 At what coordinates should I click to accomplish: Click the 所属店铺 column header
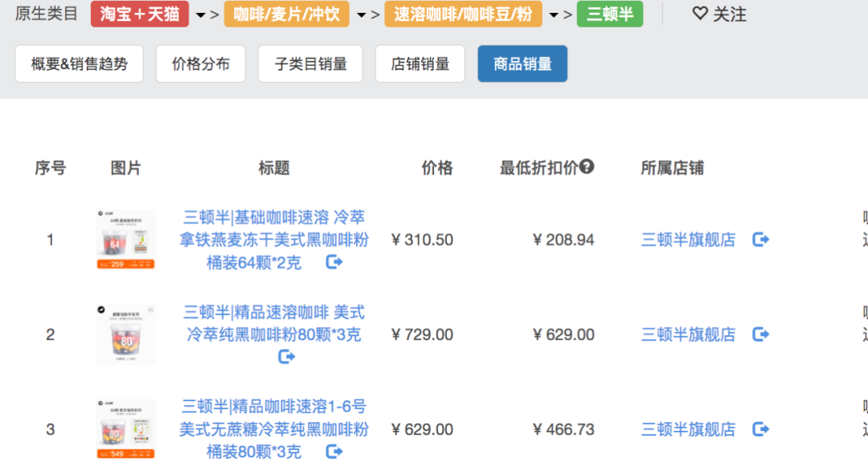pyautogui.click(x=672, y=168)
